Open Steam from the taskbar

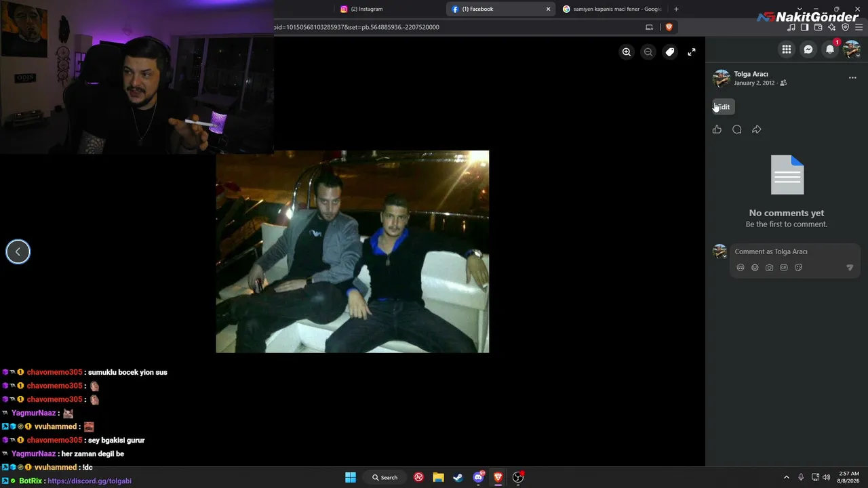[458, 477]
